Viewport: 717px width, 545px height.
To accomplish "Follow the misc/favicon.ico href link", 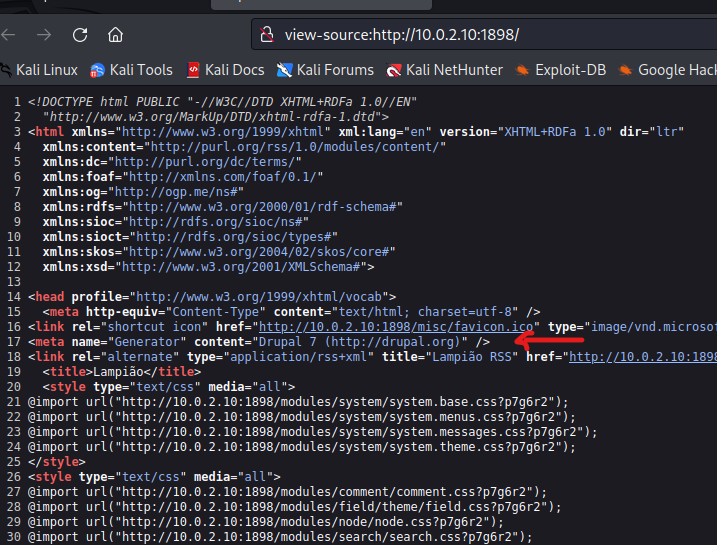I will coord(398,327).
